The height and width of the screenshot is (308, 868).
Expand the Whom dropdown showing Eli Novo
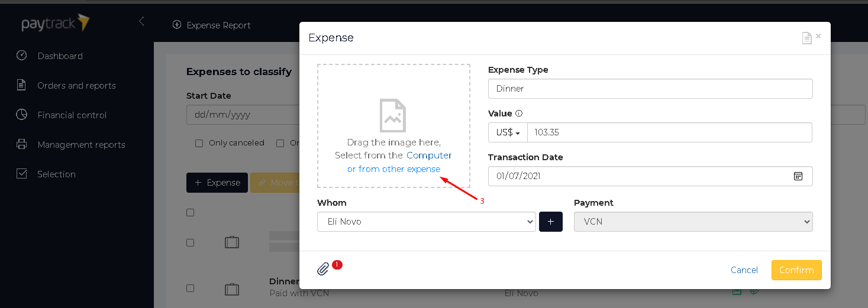tap(427, 222)
